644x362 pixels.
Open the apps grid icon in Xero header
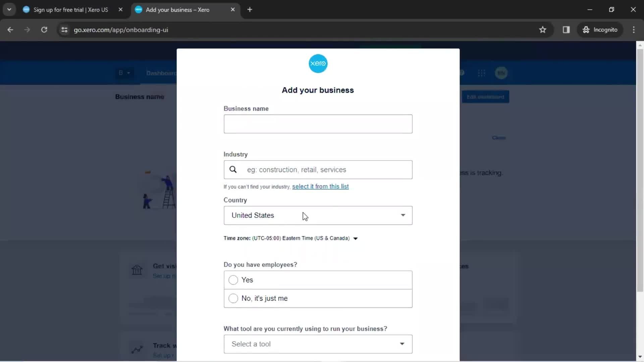[x=481, y=73]
